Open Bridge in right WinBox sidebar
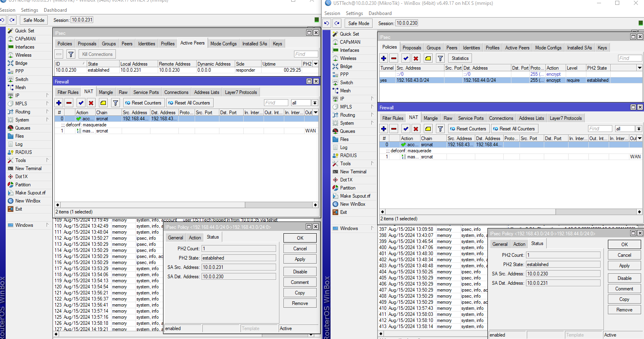The image size is (644, 339). (x=346, y=66)
